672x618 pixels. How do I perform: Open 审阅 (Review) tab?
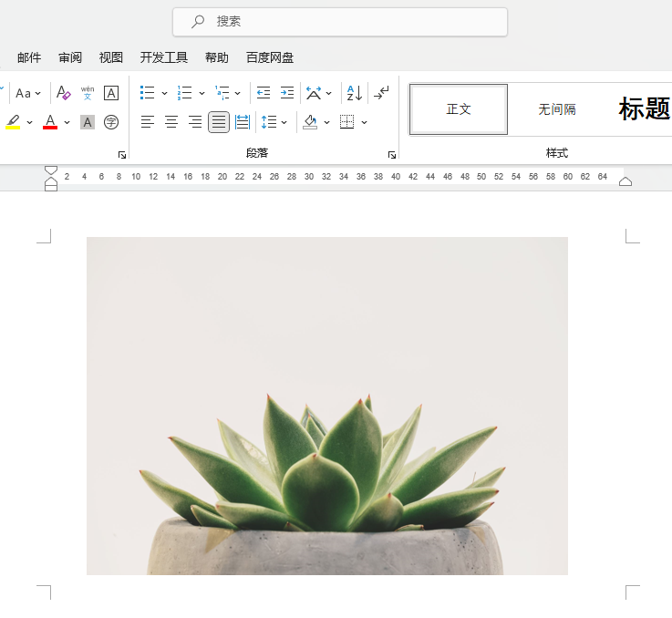[x=70, y=57]
